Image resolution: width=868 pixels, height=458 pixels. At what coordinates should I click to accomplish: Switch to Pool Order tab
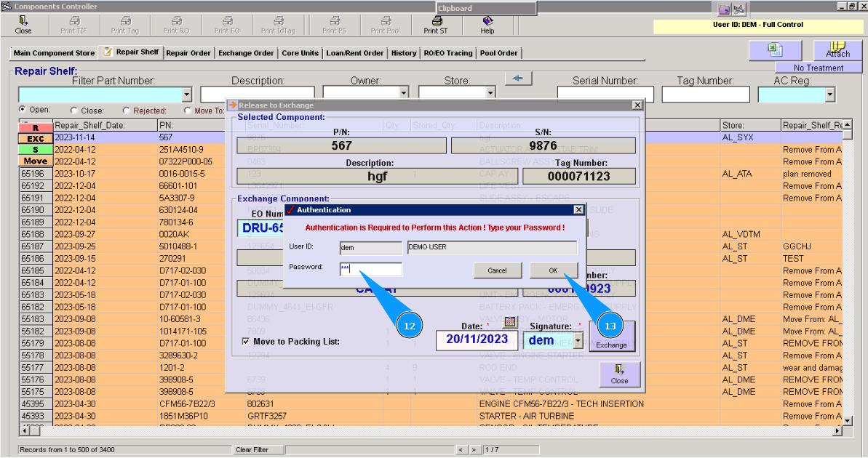pos(499,53)
